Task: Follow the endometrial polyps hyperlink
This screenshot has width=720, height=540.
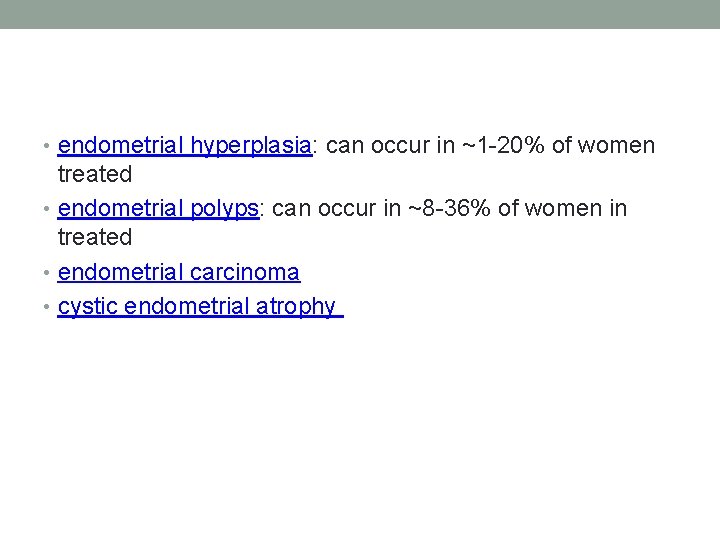Action: [158, 209]
